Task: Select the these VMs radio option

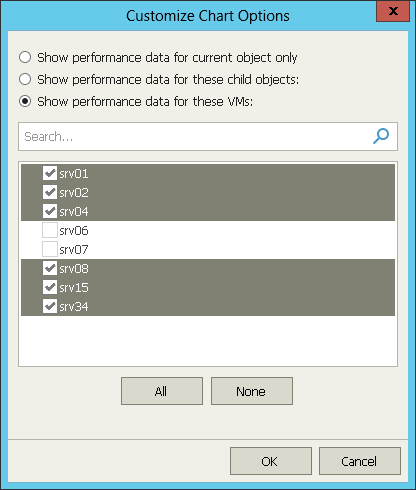Action: 25,101
